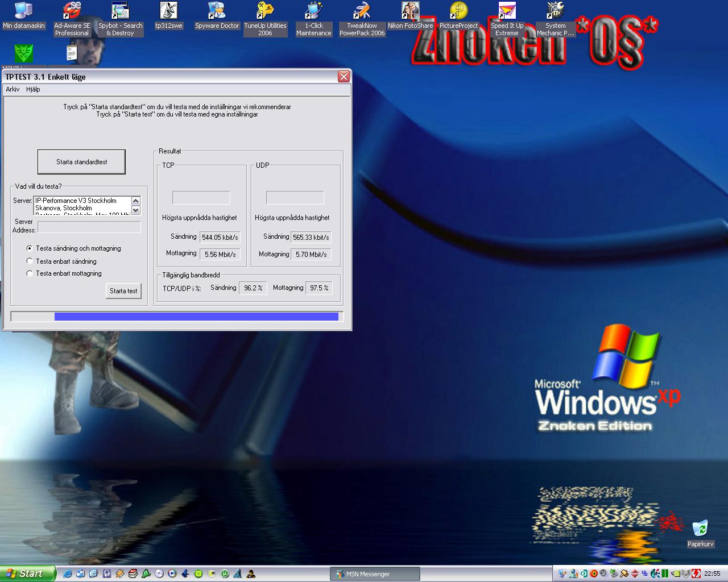Select Testa sändning och mottagning option

pos(73,248)
